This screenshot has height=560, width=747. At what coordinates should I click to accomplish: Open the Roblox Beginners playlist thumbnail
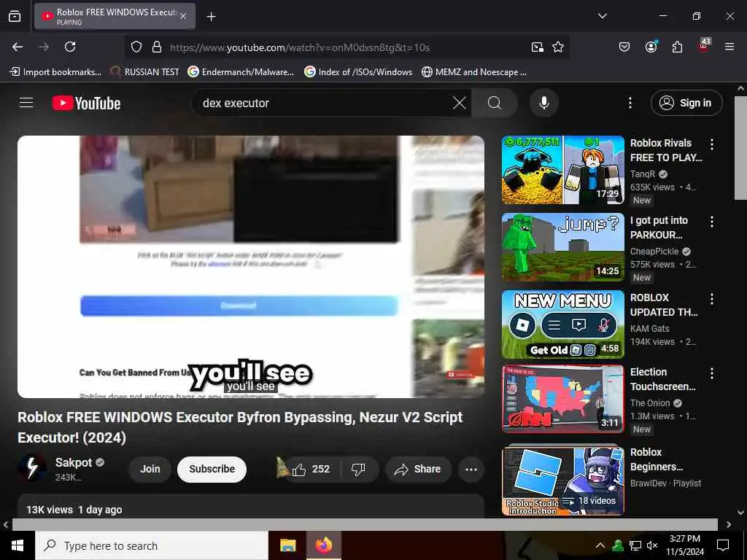(562, 480)
